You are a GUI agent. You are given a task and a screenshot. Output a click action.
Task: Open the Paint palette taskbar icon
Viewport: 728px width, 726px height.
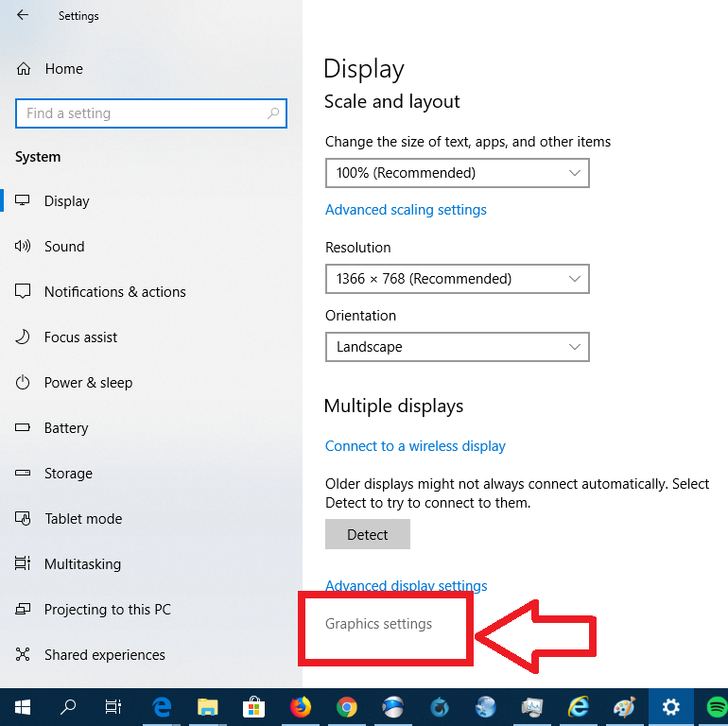pos(624,707)
